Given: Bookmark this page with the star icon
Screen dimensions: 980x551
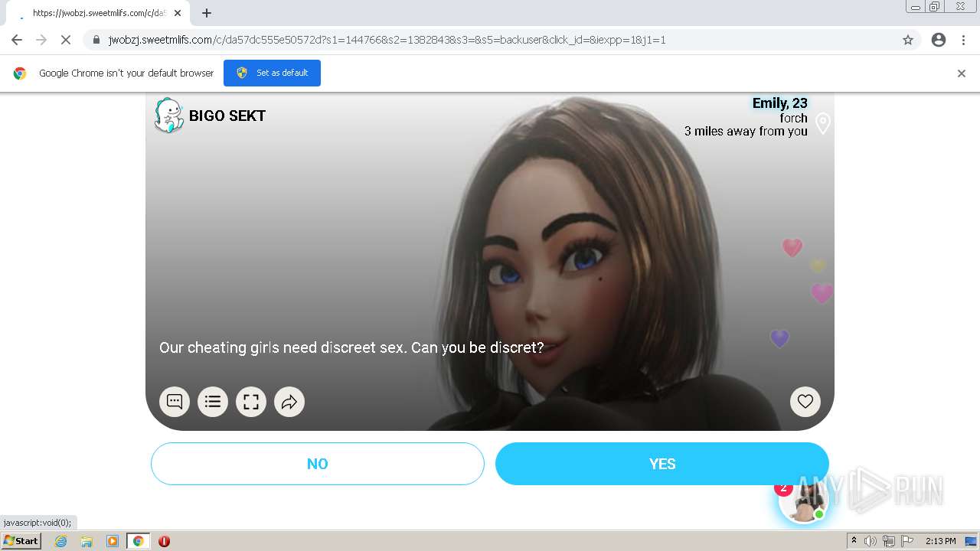Looking at the screenshot, I should click(x=908, y=40).
